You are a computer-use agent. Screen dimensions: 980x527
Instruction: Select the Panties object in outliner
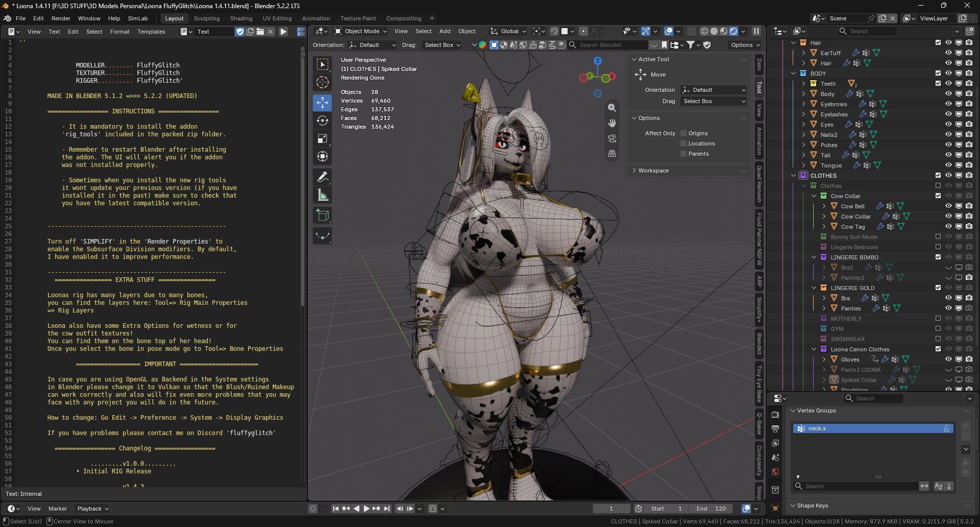[850, 308]
